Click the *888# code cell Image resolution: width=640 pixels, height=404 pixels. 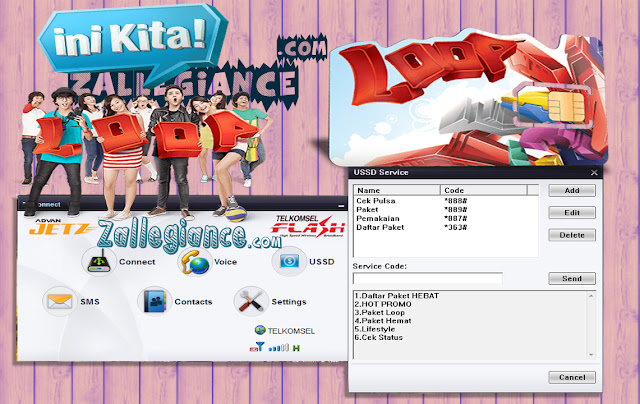456,201
